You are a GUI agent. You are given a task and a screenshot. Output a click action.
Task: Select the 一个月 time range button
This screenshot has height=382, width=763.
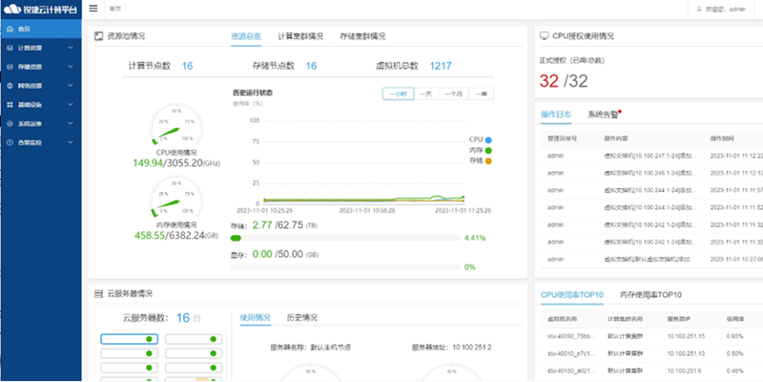click(x=454, y=94)
